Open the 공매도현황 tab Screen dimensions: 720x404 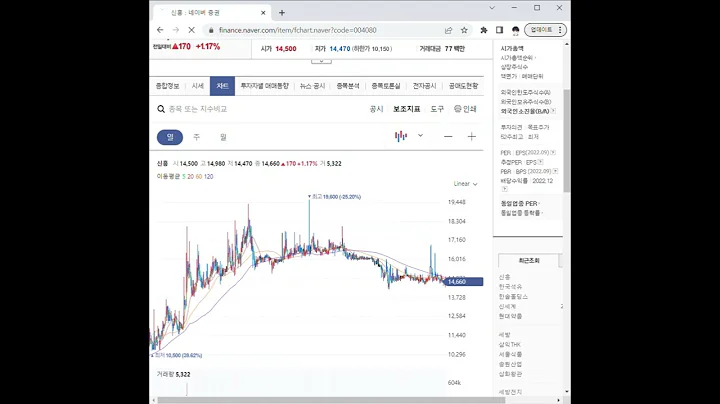point(463,86)
